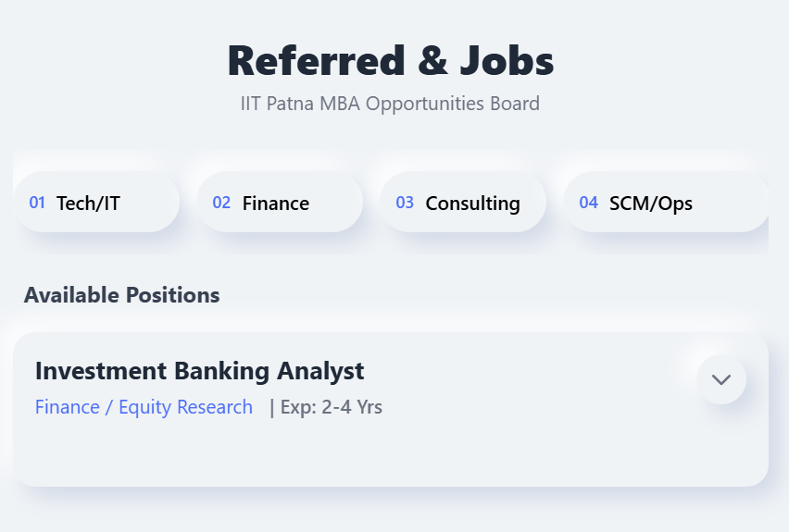Screen dimensions: 789x532
Task: Click the ampersand in the page title
Action: click(432, 61)
